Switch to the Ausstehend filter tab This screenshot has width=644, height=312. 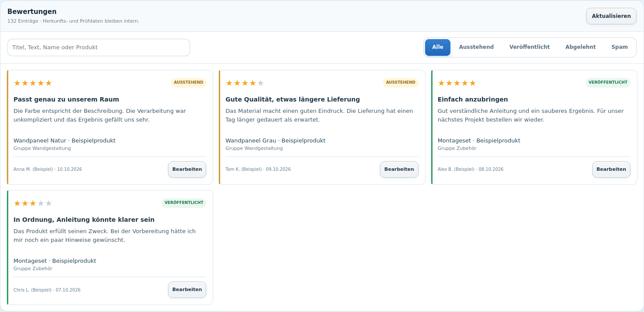[476, 47]
